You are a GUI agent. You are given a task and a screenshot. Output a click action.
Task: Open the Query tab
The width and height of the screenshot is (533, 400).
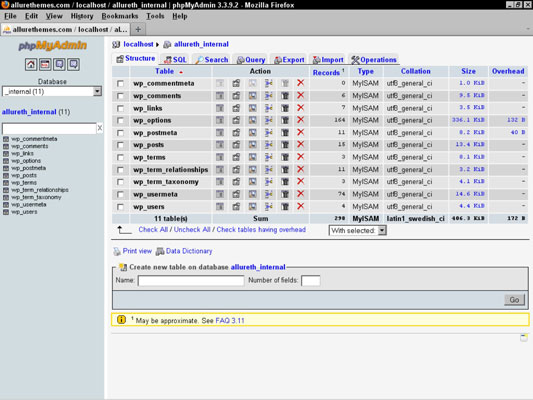pyautogui.click(x=251, y=60)
